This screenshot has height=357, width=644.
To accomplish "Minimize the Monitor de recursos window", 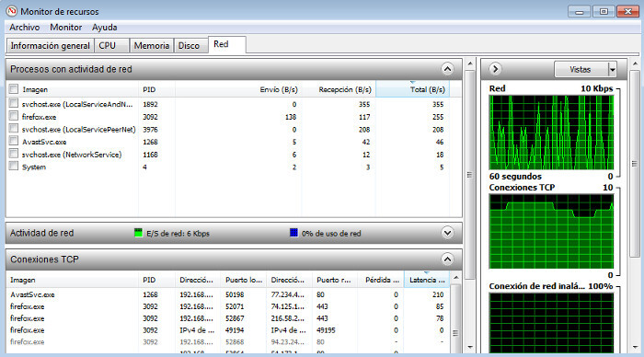I will [579, 12].
